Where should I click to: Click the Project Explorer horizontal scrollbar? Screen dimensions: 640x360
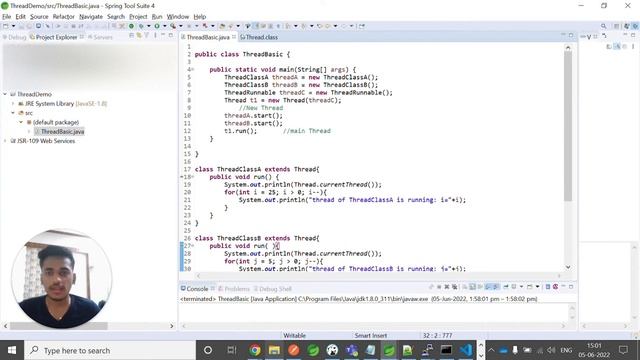pyautogui.click(x=58, y=326)
